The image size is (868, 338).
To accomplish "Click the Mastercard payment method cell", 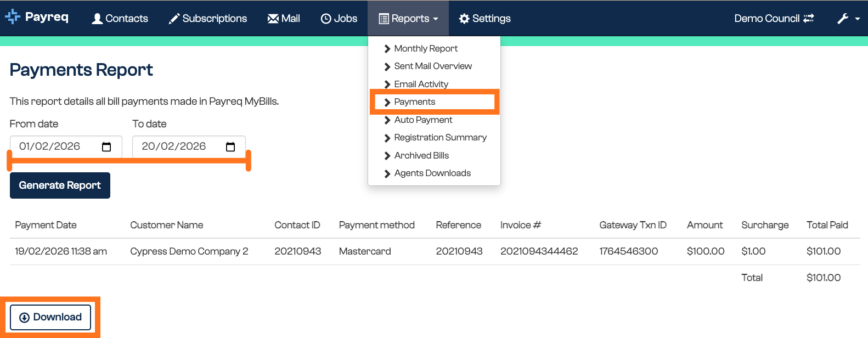I will [x=365, y=251].
